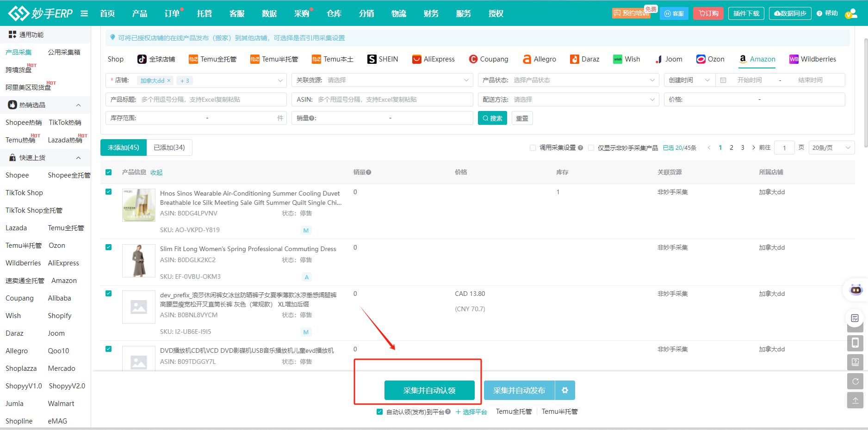Click the robot assistant icon on right edge
This screenshot has height=430, width=868.
[x=856, y=290]
